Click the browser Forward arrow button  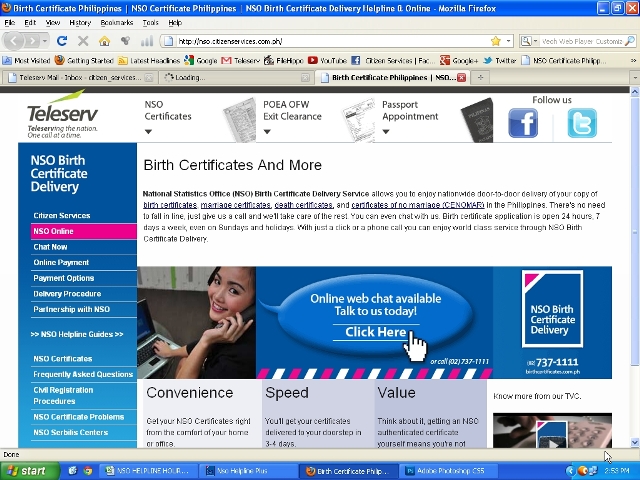32,41
